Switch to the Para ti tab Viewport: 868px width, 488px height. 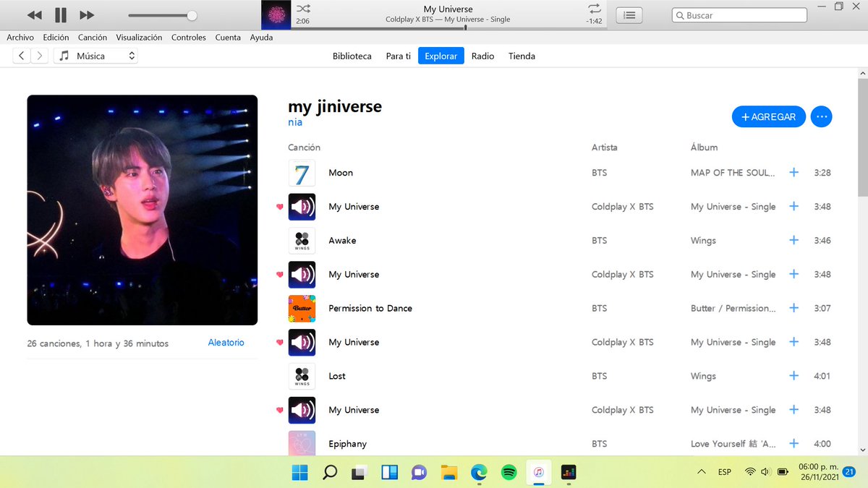pyautogui.click(x=399, y=56)
